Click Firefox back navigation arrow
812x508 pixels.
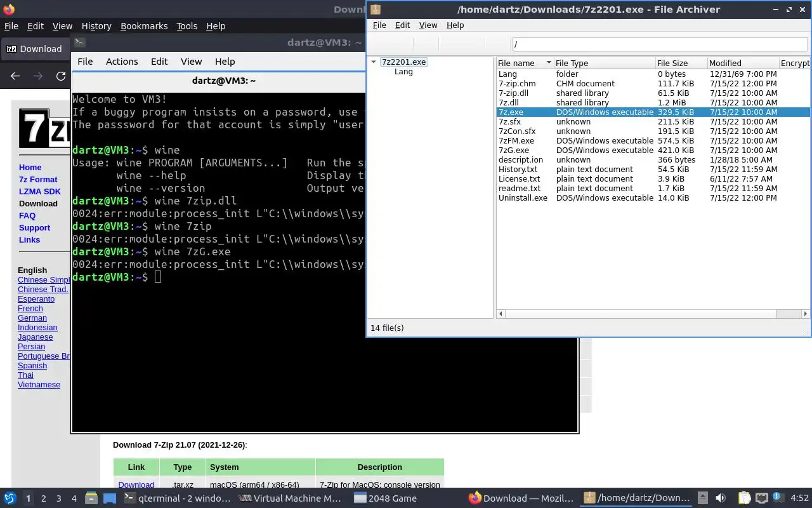click(15, 76)
